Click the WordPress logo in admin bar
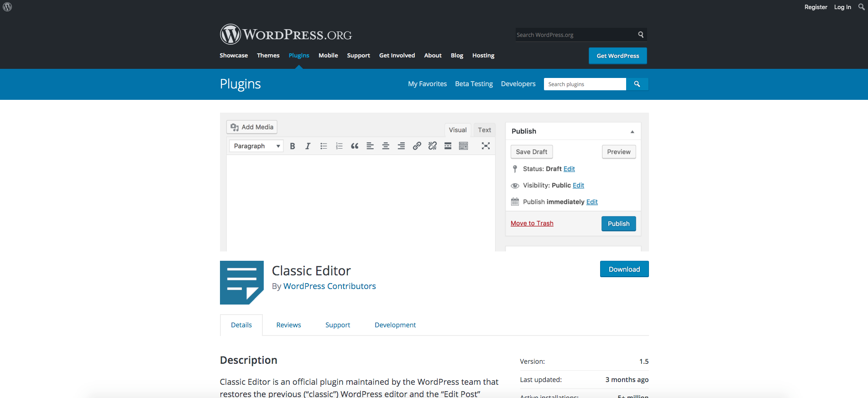Image resolution: width=868 pixels, height=398 pixels. click(x=7, y=7)
